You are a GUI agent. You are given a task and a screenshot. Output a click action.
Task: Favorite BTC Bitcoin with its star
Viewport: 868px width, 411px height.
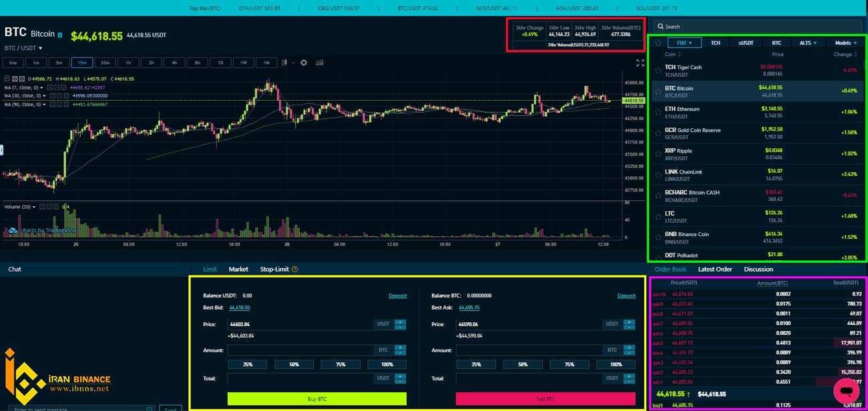(658, 91)
